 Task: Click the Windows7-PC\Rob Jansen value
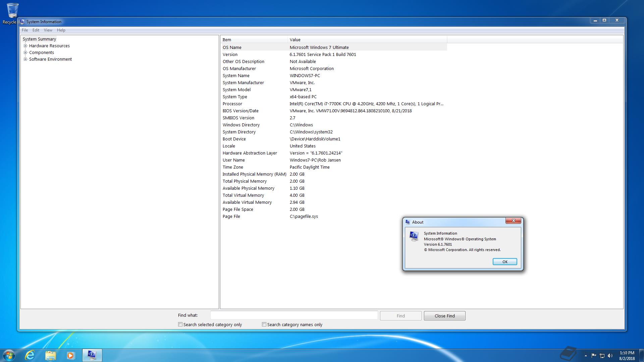(315, 160)
